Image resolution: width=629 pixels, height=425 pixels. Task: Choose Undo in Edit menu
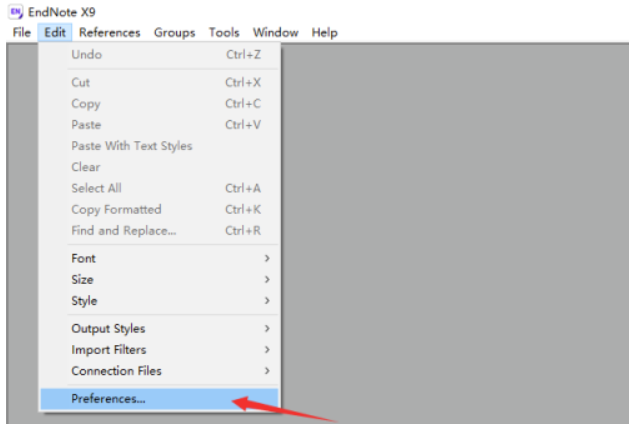coord(159,55)
